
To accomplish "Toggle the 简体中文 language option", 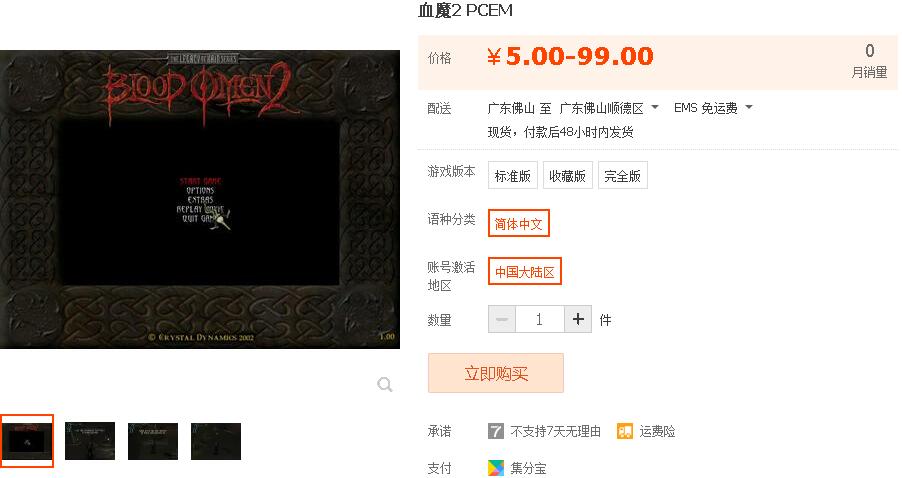I will pos(519,223).
